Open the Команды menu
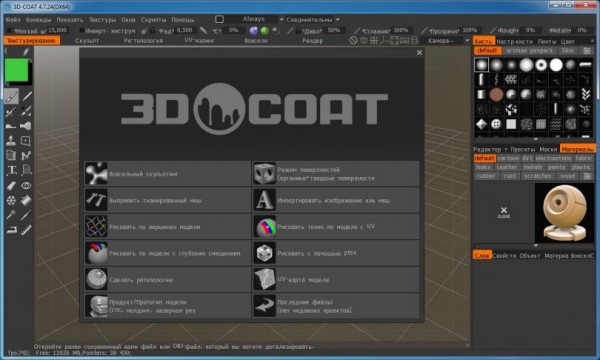Viewport: 600px width, 360px height. [x=38, y=20]
